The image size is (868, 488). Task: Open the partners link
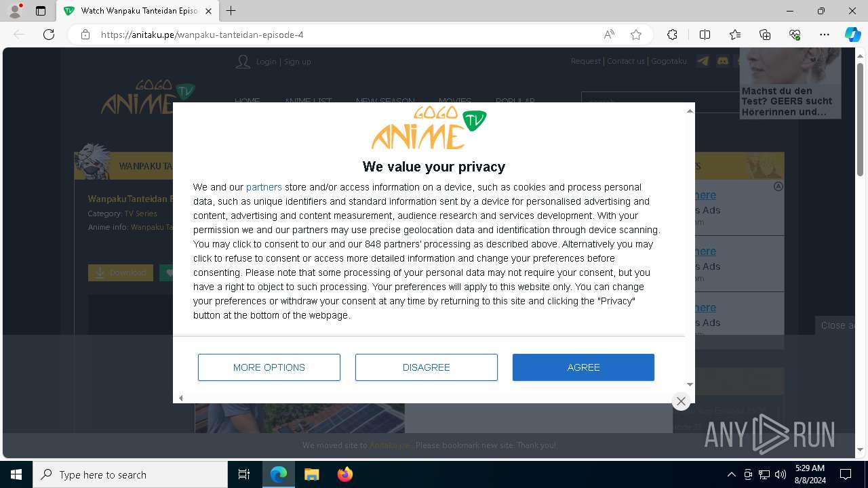(264, 187)
